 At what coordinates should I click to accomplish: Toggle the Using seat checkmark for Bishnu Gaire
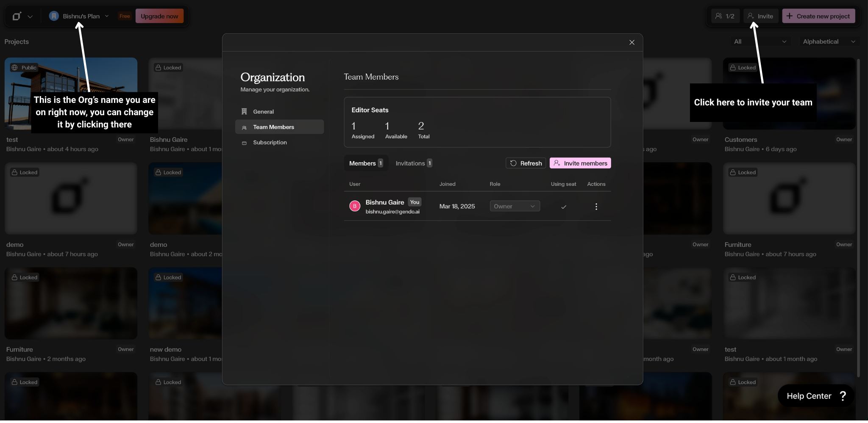pos(563,207)
